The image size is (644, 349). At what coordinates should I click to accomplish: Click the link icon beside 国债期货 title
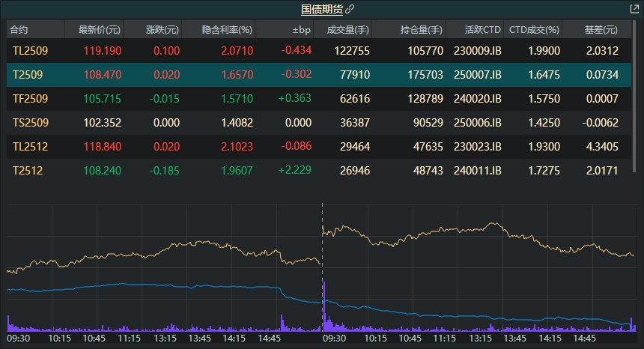(350, 9)
